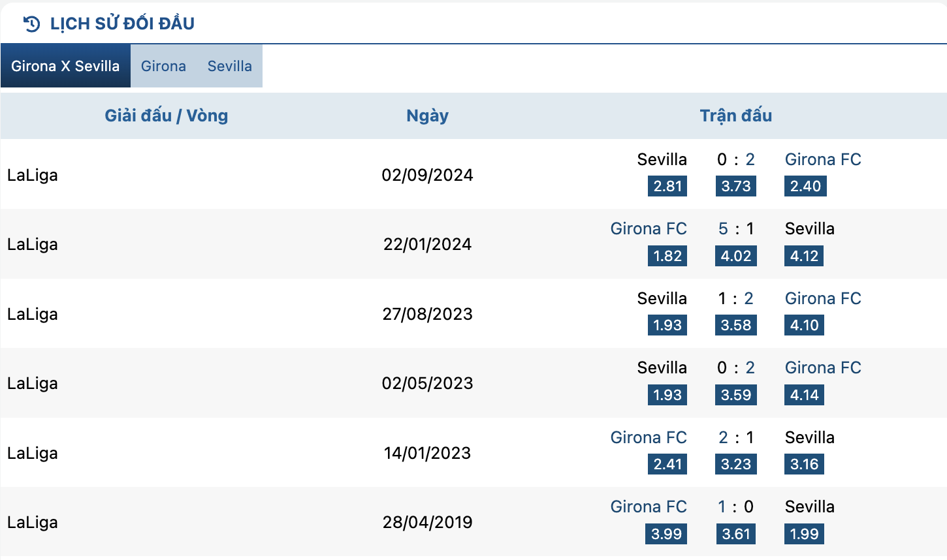
Task: Click LaLiga in the 27/08/2023 row
Action: click(x=33, y=314)
